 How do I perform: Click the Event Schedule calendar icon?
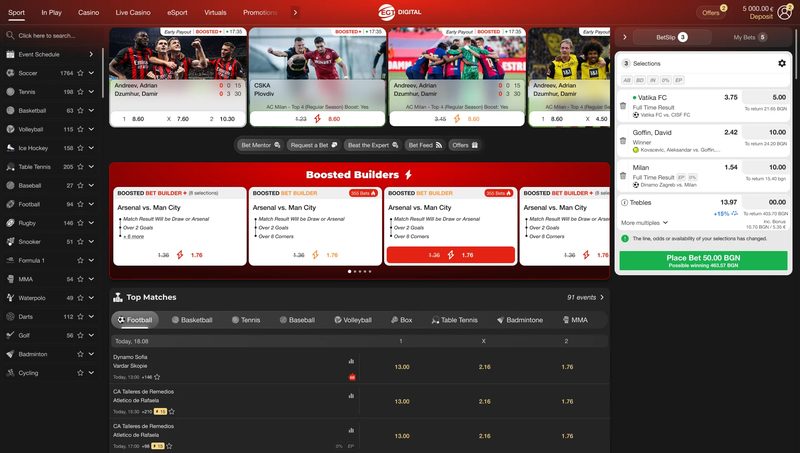pos(10,54)
